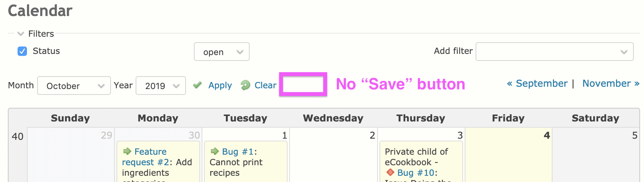Collapse the Filters section arrow
644x182 pixels.
pyautogui.click(x=21, y=34)
